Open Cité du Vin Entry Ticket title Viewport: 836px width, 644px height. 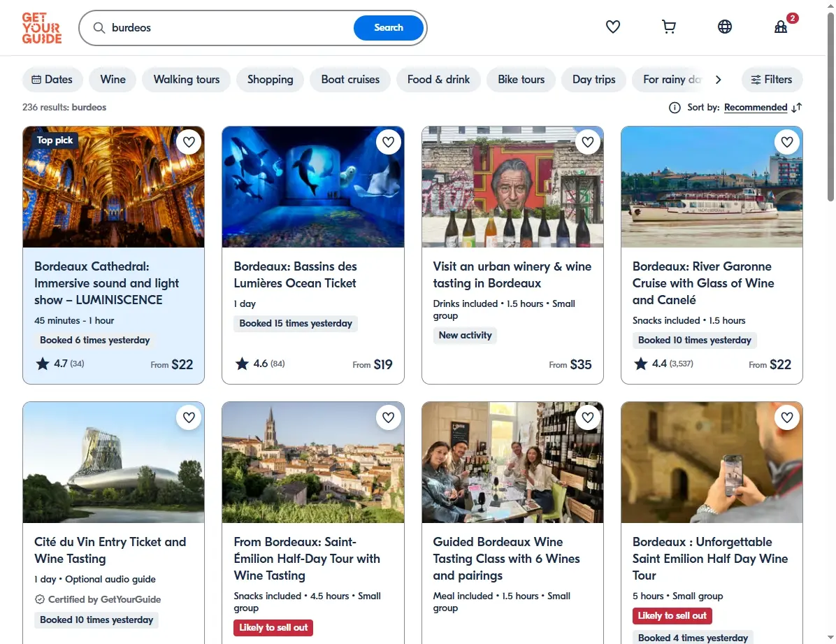(x=110, y=550)
